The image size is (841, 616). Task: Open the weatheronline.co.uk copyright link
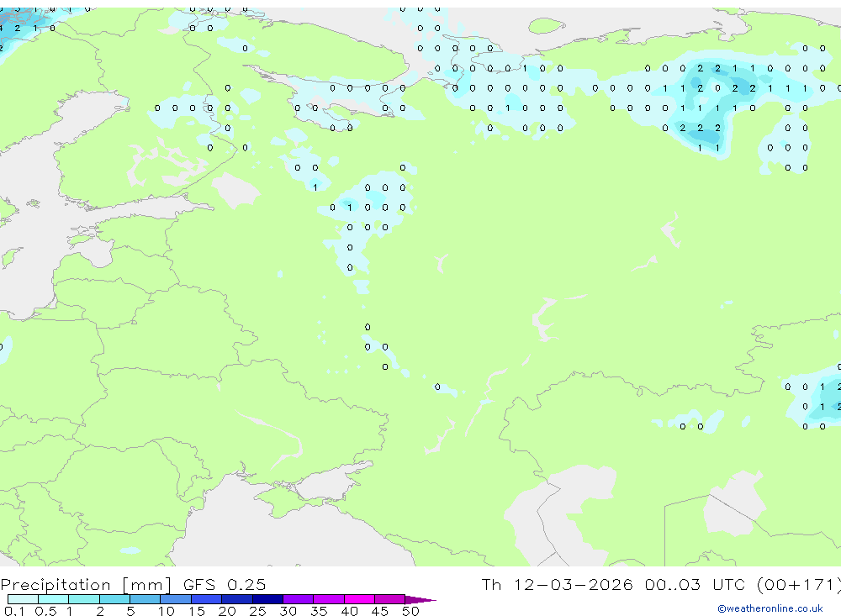(x=770, y=608)
